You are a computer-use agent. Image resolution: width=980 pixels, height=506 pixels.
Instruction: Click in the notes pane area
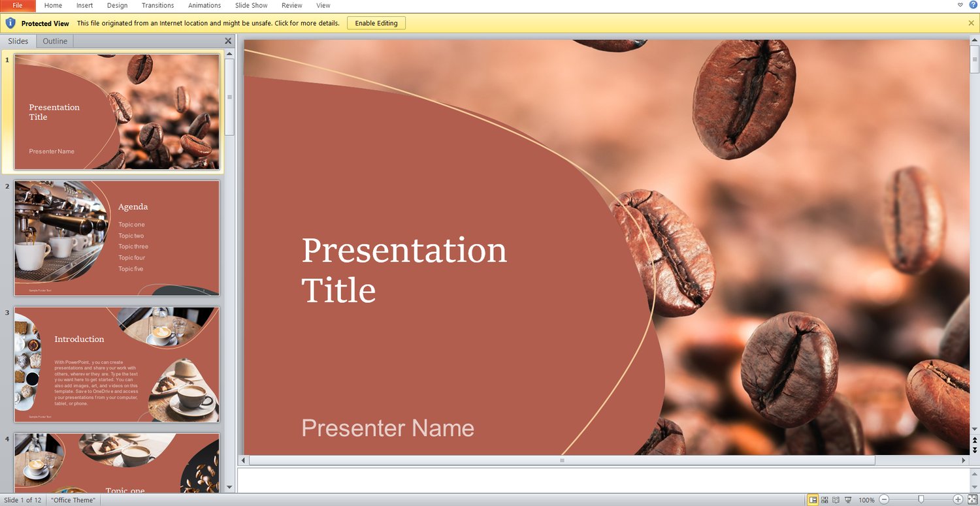602,480
